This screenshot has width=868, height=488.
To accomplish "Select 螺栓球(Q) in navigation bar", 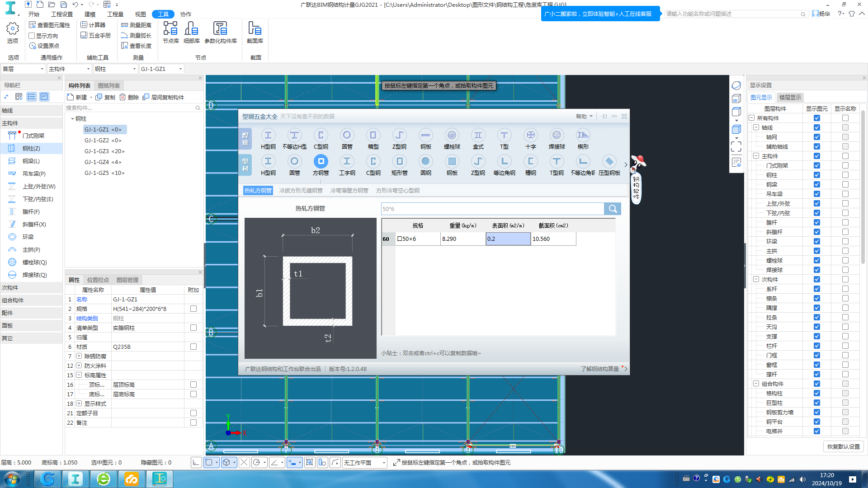I will point(31,262).
